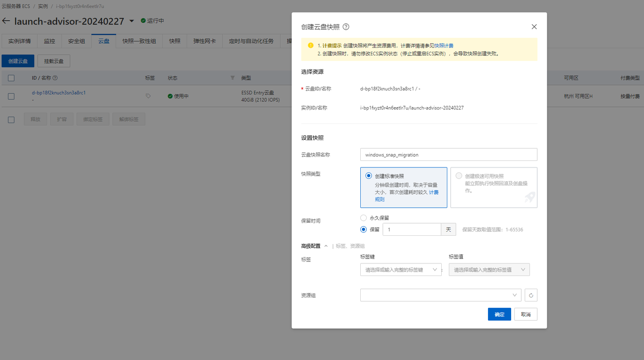Click 使用中 status in disk row
Viewport: 644px width, 360px height.
pyautogui.click(x=178, y=96)
